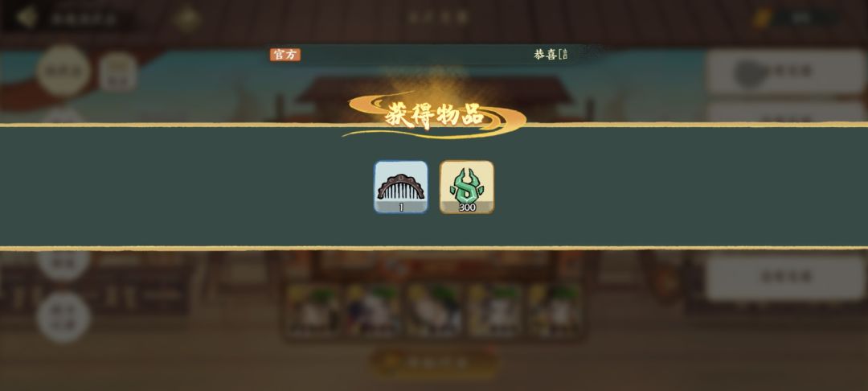Select the second character card in bottom row
The width and height of the screenshot is (868, 391).
click(373, 310)
